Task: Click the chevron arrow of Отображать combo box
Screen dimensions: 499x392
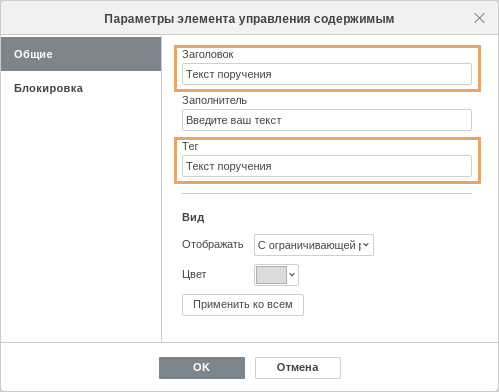Action: (x=366, y=245)
